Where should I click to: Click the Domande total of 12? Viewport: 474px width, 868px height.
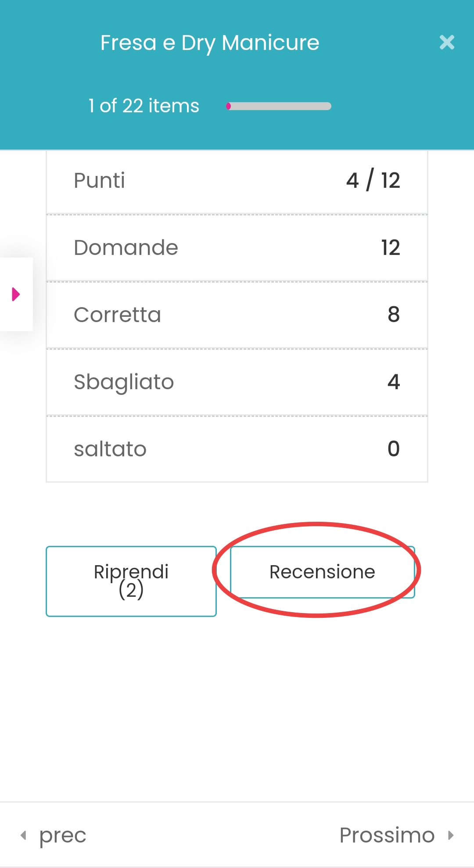[391, 247]
